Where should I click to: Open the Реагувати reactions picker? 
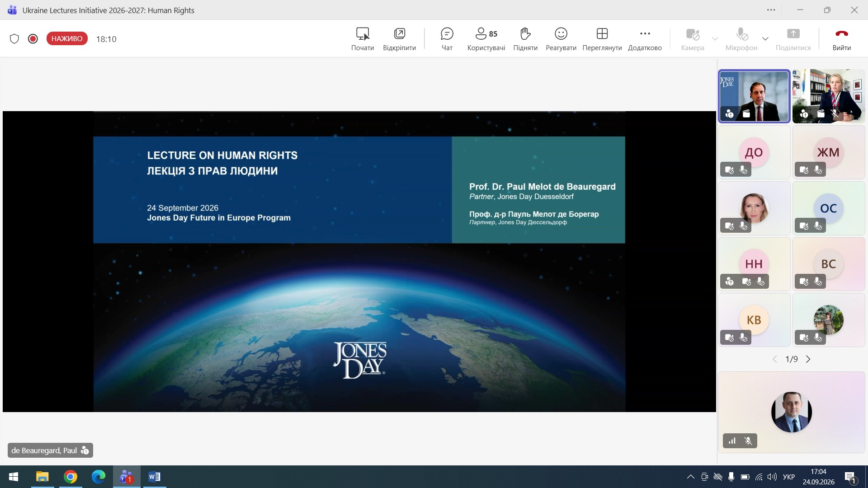pyautogui.click(x=561, y=39)
